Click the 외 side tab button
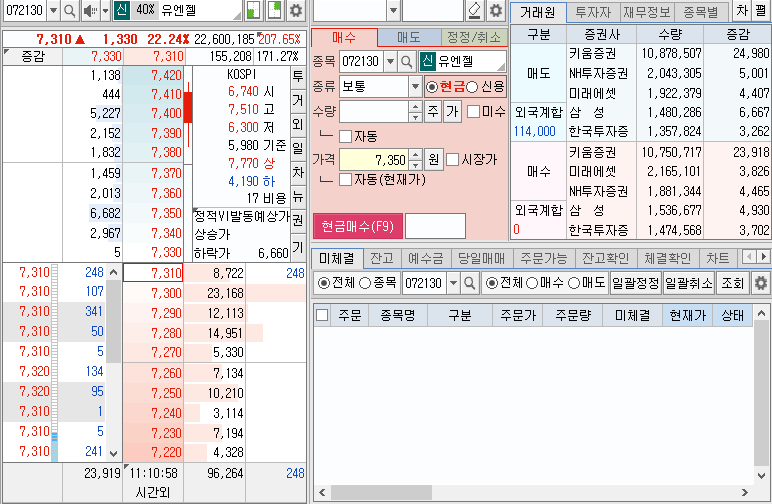Viewport: 772px width, 504px height. [298, 124]
